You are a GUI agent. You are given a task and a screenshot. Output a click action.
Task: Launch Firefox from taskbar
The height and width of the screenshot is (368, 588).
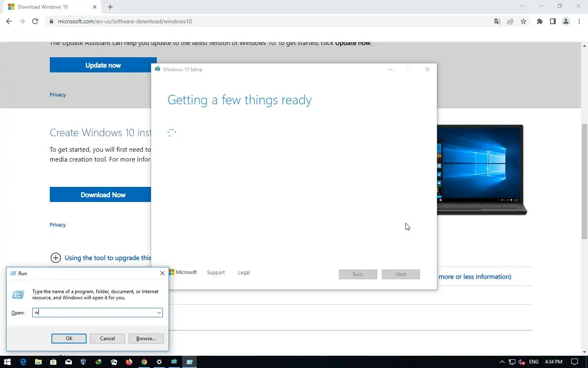coord(129,362)
